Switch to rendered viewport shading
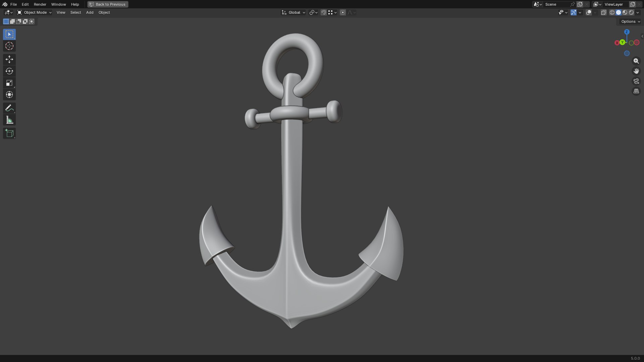This screenshot has width=644, height=362. 631,12
